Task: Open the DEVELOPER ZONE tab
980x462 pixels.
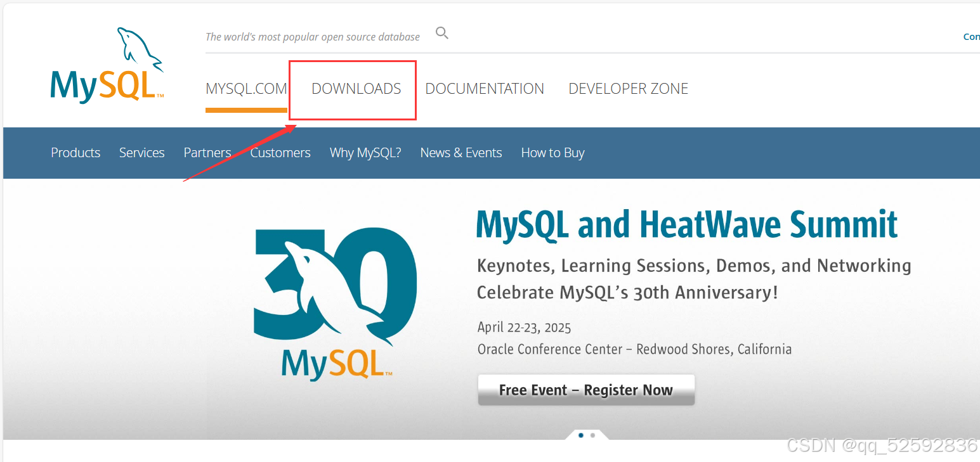Action: [628, 89]
